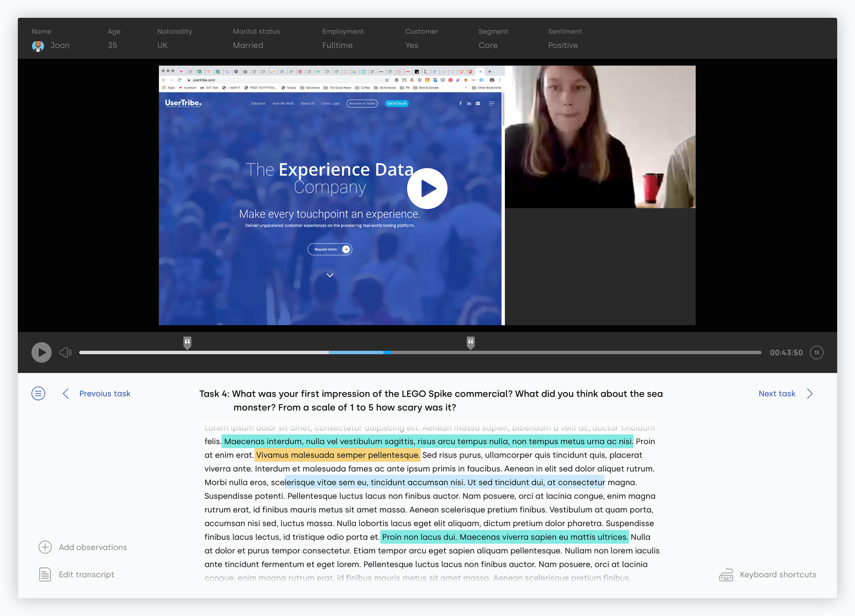Click the video progress bar

534,352
